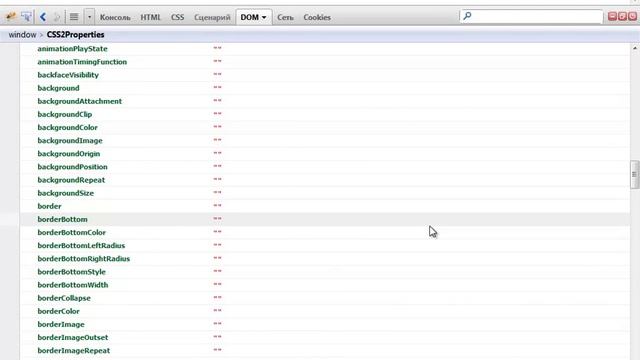Select the backgroundPosition property
The width and height of the screenshot is (640, 360).
72,167
